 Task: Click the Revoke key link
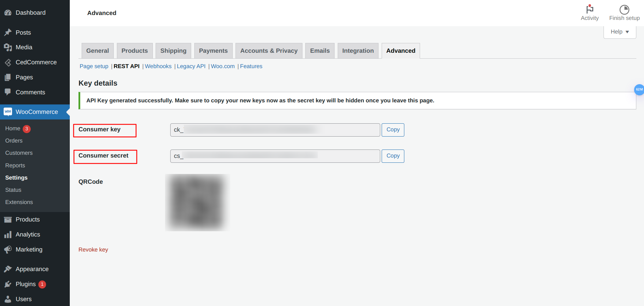click(93, 250)
